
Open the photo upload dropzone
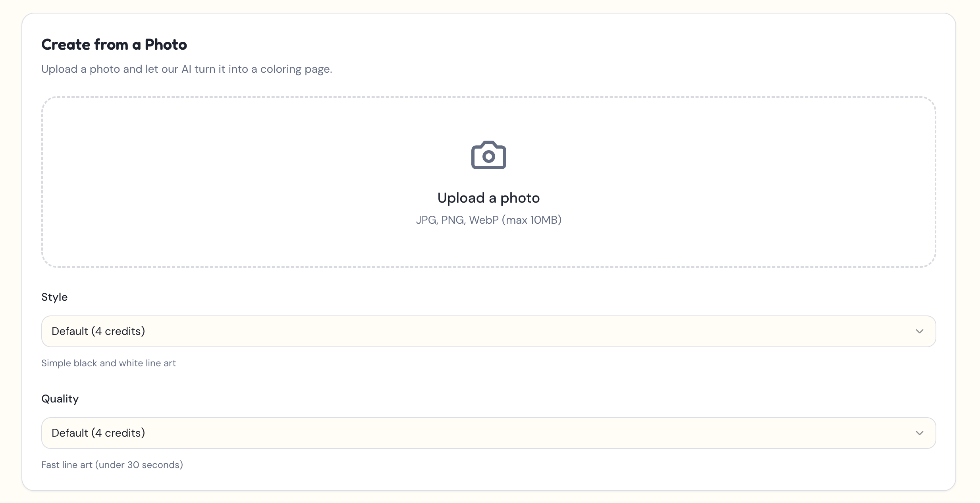point(488,183)
